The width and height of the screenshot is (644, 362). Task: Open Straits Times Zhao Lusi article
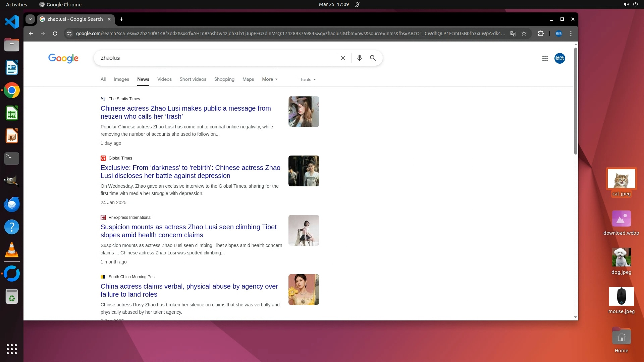point(185,112)
